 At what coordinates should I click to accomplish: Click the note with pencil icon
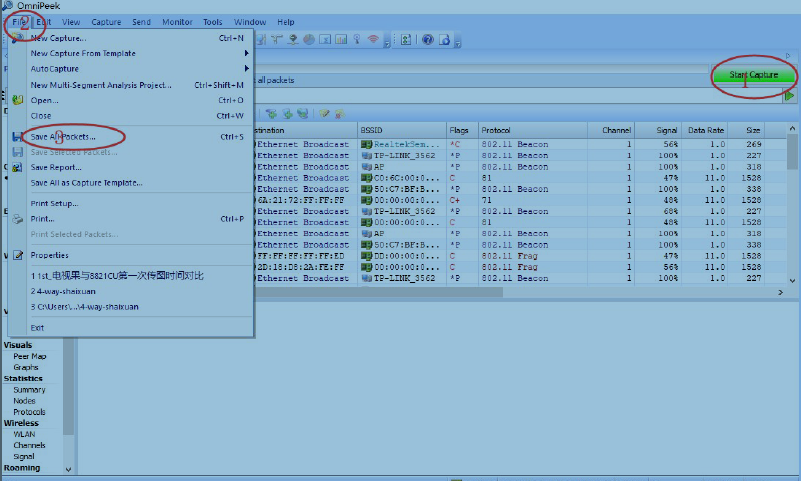coord(324,113)
